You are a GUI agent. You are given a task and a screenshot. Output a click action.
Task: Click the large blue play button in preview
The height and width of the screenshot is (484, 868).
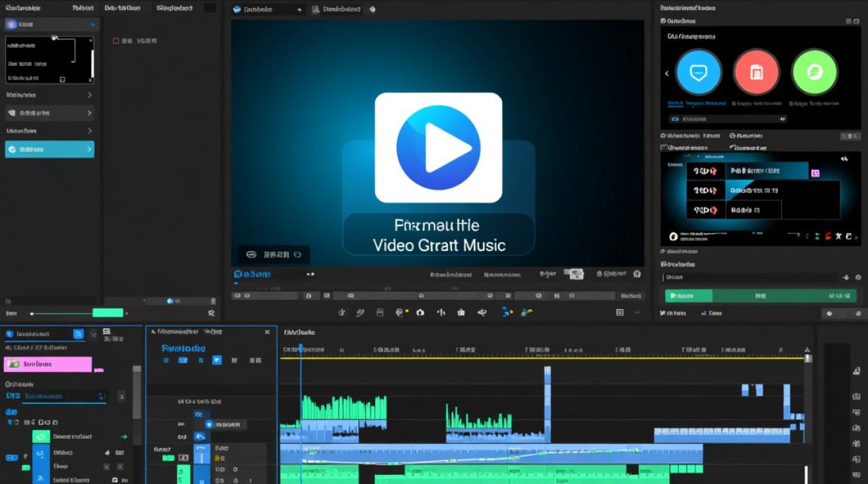(439, 147)
